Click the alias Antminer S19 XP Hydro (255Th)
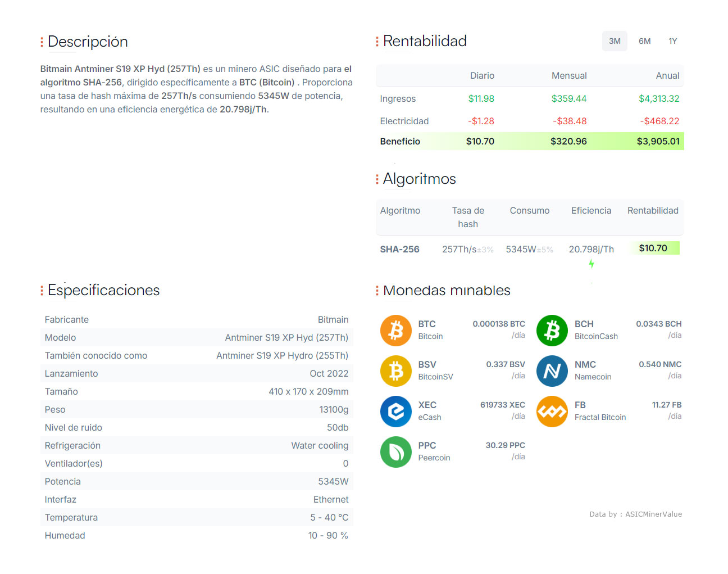The width and height of the screenshot is (728, 574). tap(282, 355)
